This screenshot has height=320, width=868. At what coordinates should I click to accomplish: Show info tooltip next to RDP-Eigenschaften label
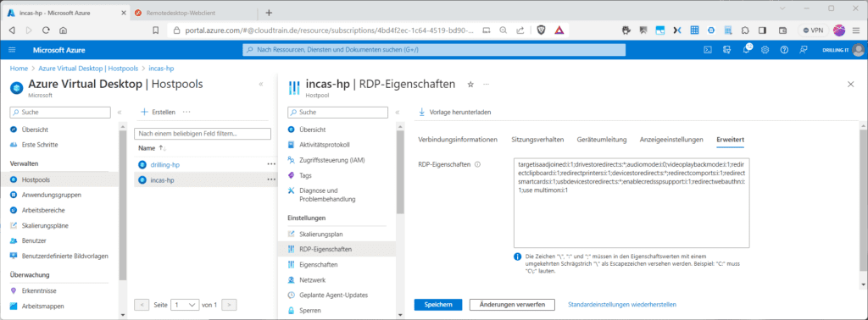[x=477, y=164]
